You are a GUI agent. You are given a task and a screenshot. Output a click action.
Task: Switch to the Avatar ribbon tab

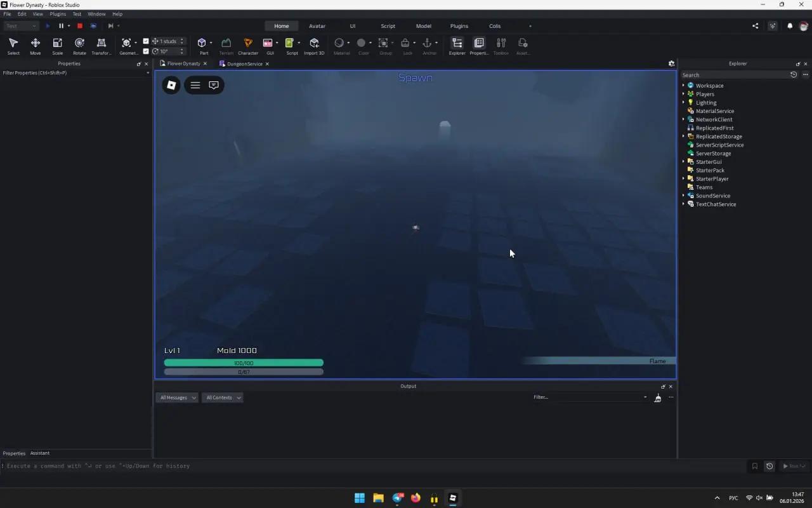pyautogui.click(x=317, y=26)
